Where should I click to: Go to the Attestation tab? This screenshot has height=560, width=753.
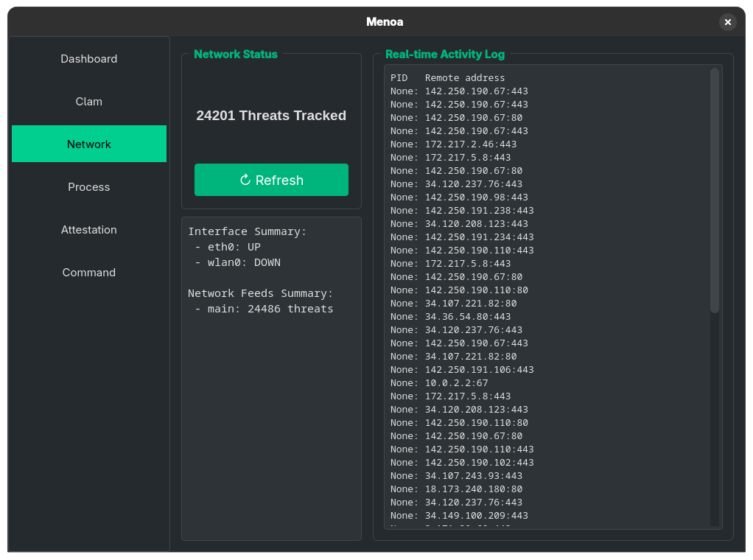click(89, 230)
